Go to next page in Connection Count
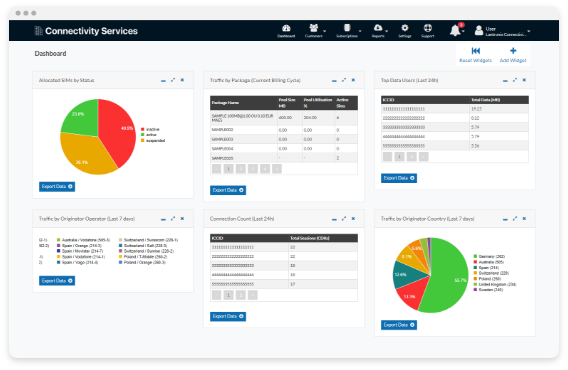Image resolution: width=568 pixels, height=370 pixels. coord(253,295)
